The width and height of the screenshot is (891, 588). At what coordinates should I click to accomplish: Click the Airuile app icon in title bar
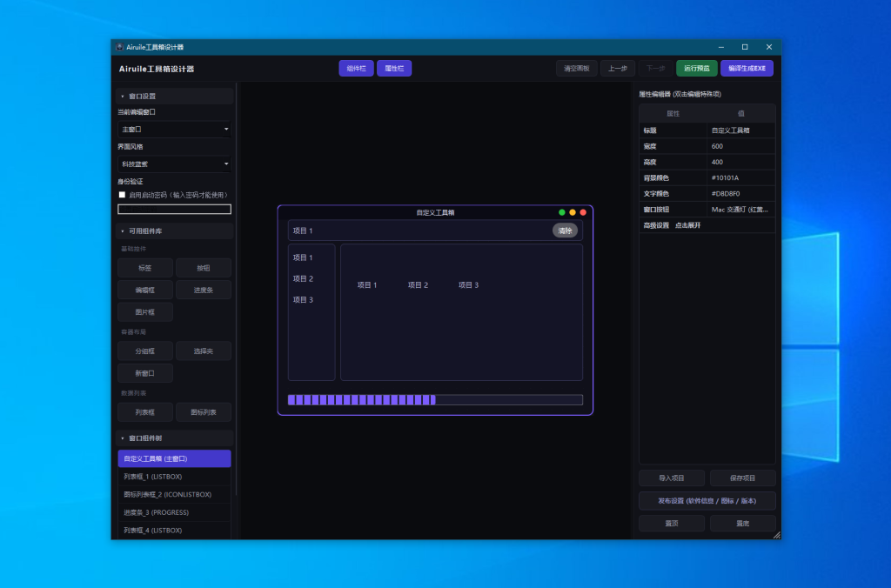coord(119,47)
